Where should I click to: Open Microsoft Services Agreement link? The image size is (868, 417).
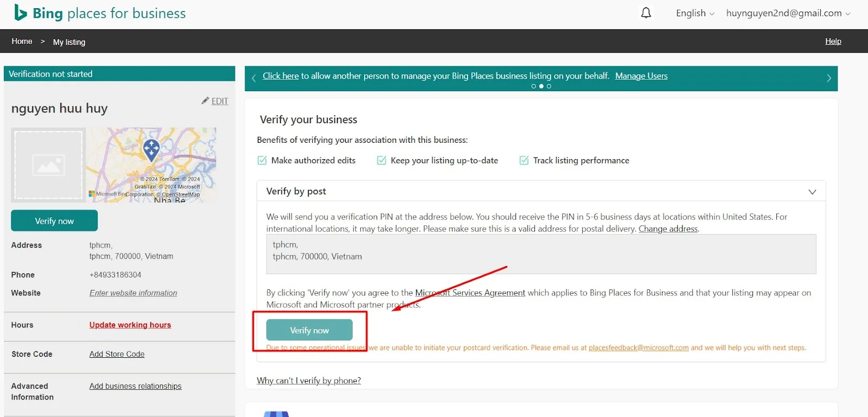point(470,293)
